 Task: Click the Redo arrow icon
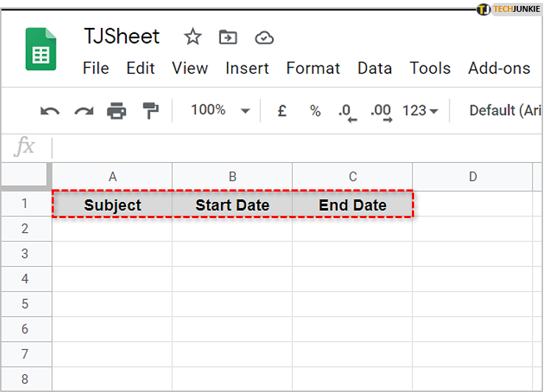(83, 111)
